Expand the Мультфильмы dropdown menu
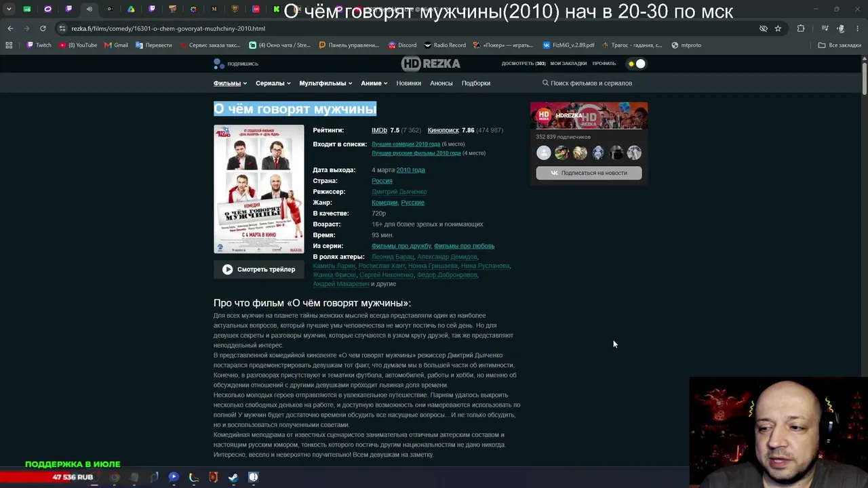868x488 pixels. coord(325,83)
